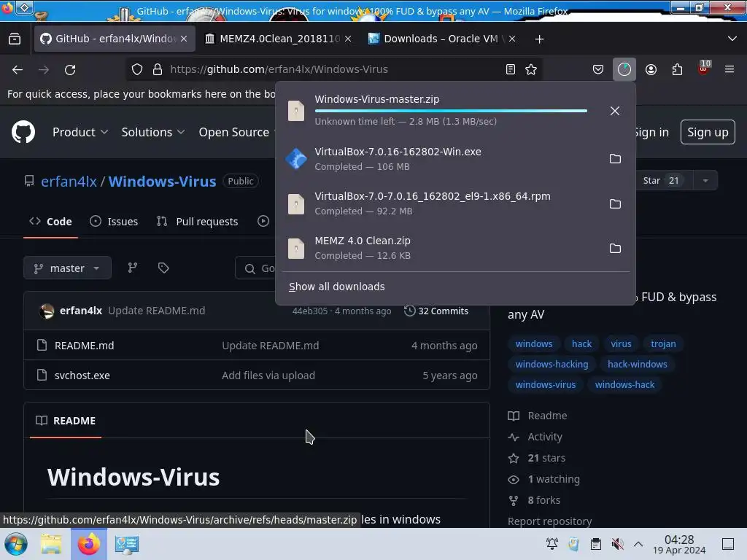Image resolution: width=747 pixels, height=560 pixels.
Task: Expand the Star lists dropdown arrow
Action: coord(705,181)
